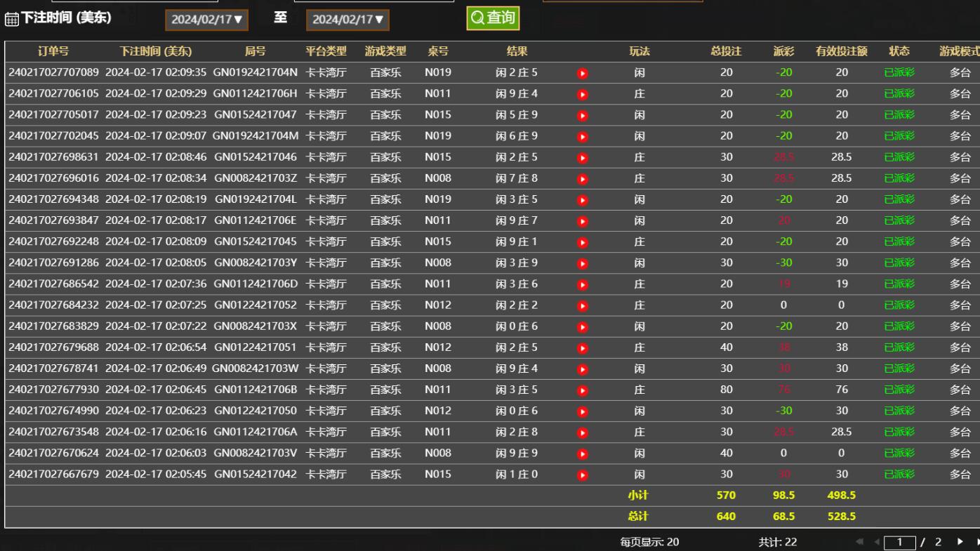Select order number 240217027698631

point(53,157)
